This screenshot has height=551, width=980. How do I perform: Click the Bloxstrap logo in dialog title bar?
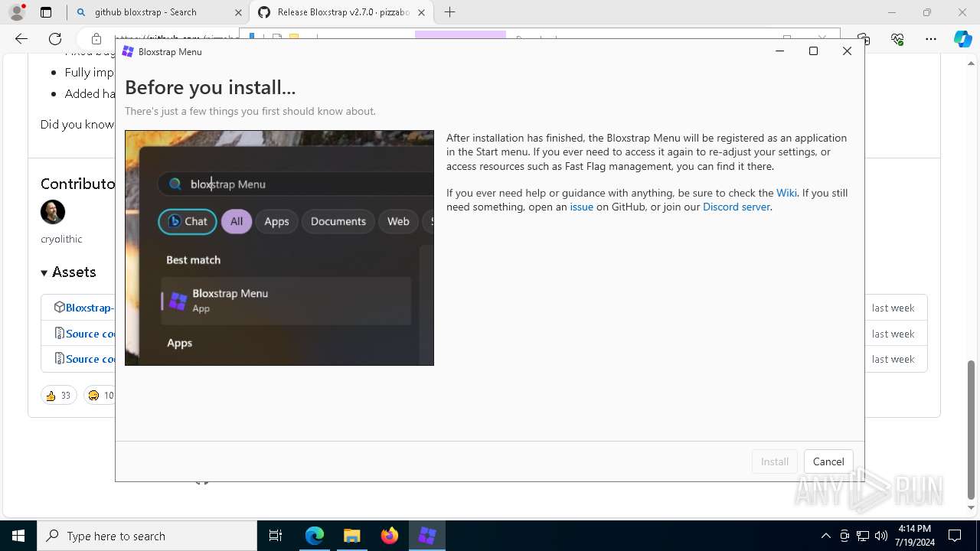pyautogui.click(x=128, y=51)
